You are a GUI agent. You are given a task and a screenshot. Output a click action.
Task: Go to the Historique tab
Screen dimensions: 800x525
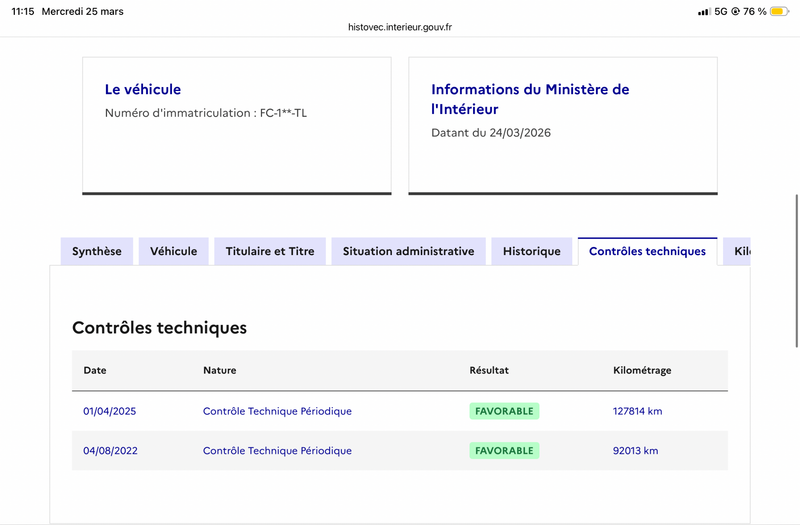tap(532, 251)
